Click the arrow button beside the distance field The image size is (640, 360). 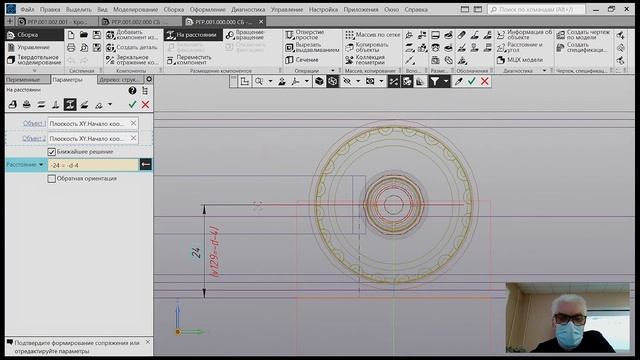(x=146, y=165)
